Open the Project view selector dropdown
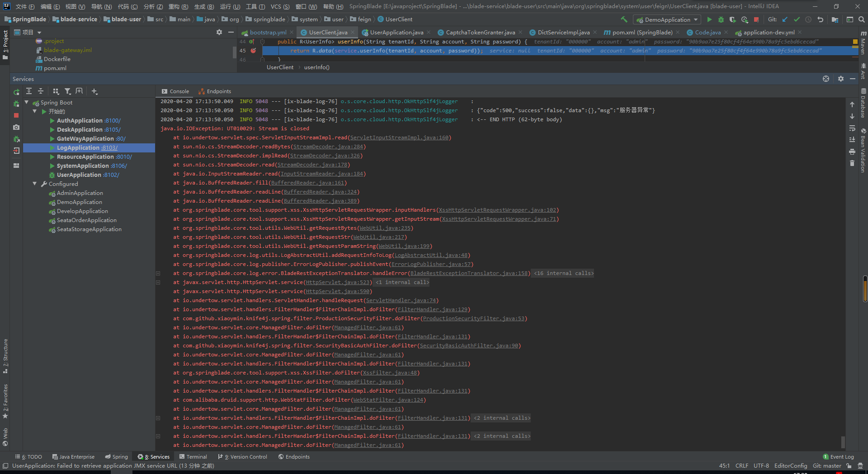Viewport: 868px width, 474px height. (x=28, y=32)
